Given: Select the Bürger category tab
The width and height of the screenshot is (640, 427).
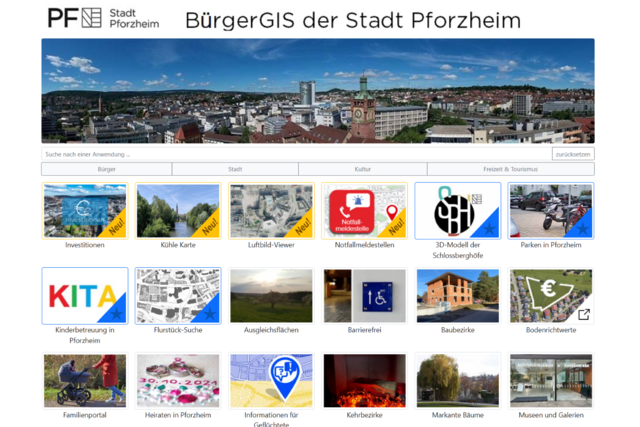Looking at the screenshot, I should 107,169.
